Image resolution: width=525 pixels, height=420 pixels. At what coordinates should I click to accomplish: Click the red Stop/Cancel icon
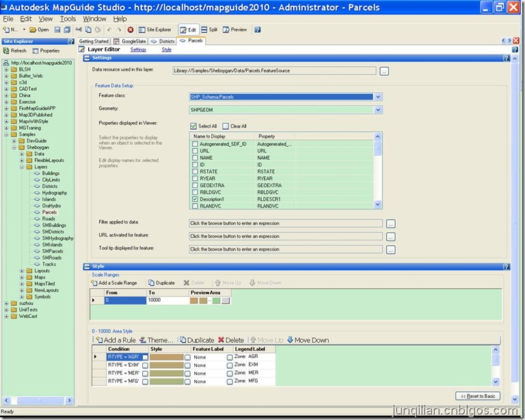[131, 30]
